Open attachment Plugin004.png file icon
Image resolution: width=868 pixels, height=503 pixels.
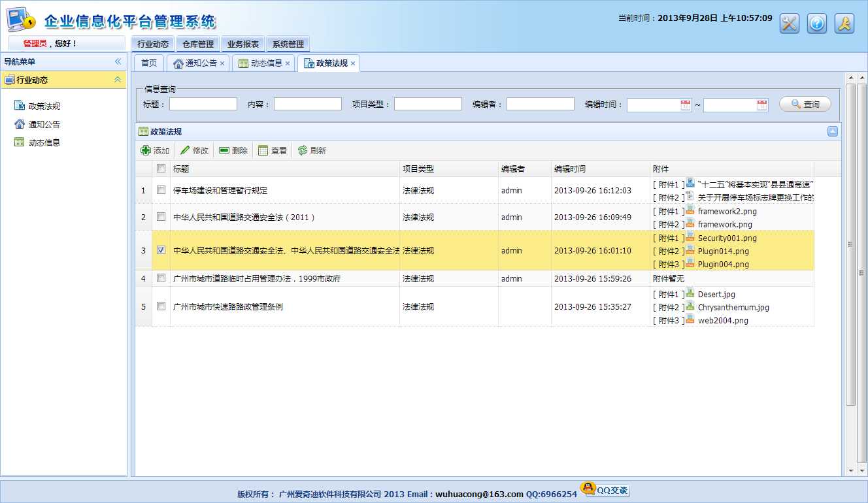[x=690, y=263]
